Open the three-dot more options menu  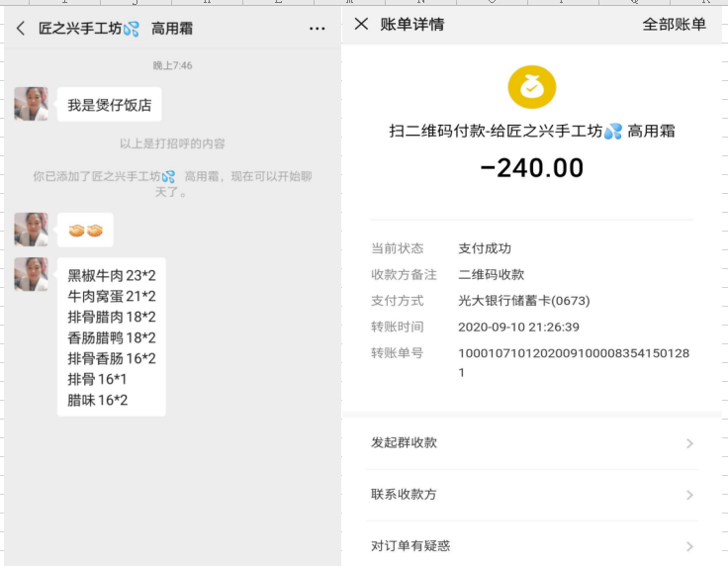click(317, 29)
